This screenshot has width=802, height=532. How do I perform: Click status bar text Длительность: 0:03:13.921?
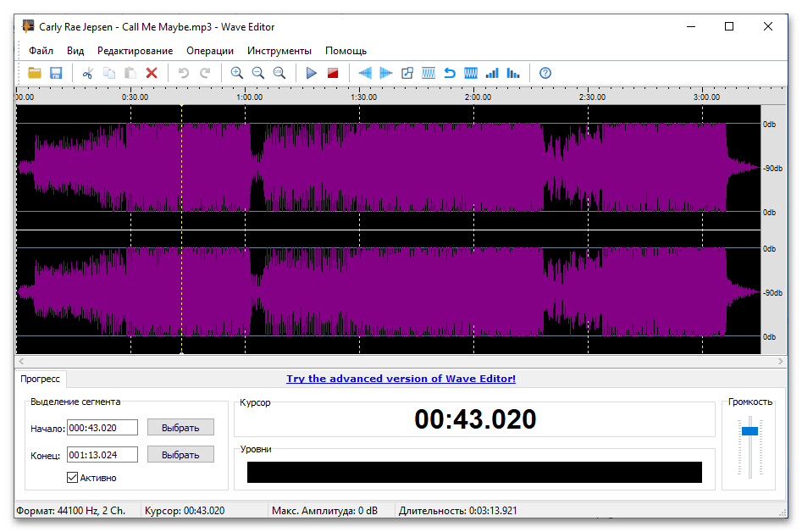458,511
